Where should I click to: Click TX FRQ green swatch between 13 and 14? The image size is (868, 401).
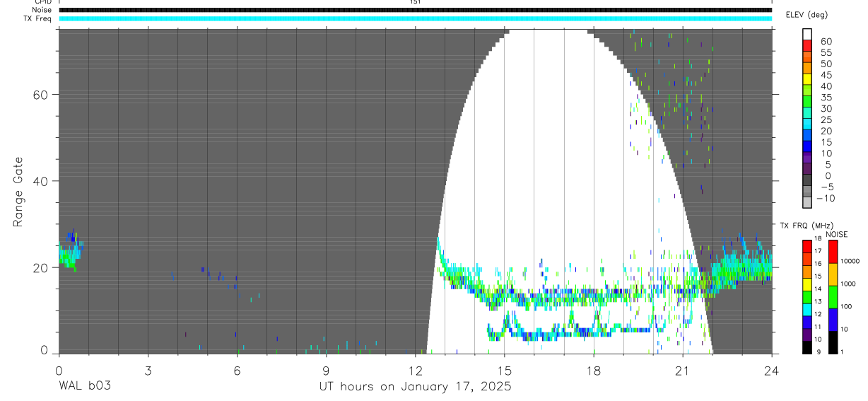807,297
